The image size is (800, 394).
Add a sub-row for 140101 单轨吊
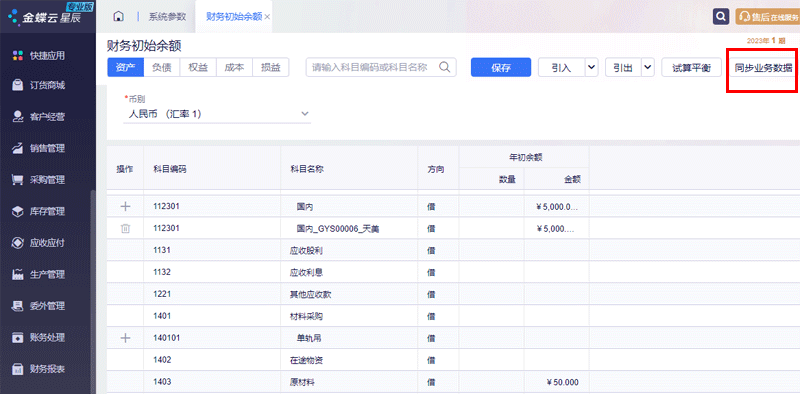pos(125,338)
